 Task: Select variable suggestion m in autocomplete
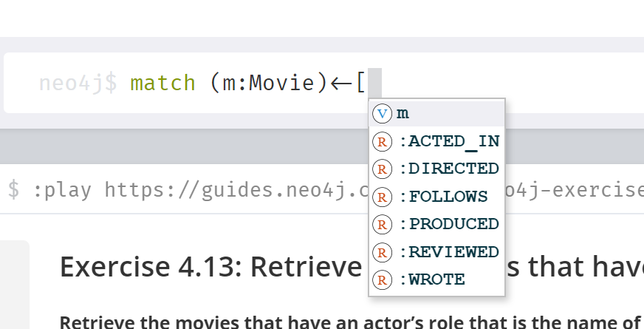click(436, 114)
